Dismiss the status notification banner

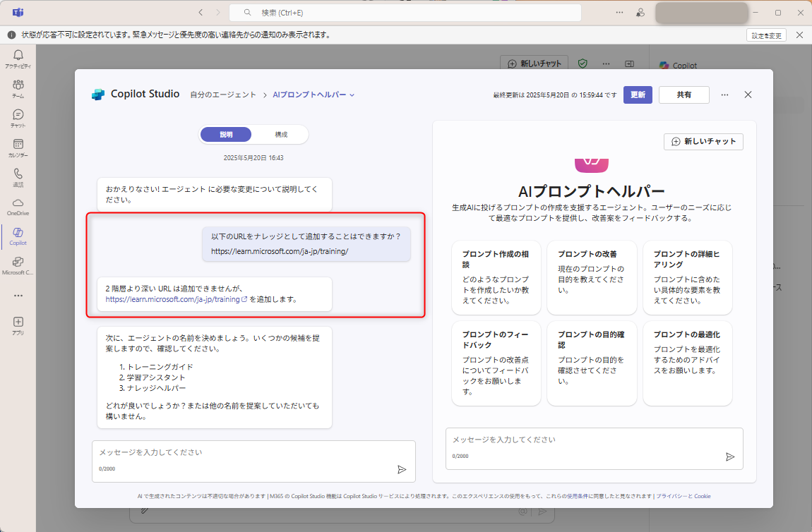click(x=799, y=35)
